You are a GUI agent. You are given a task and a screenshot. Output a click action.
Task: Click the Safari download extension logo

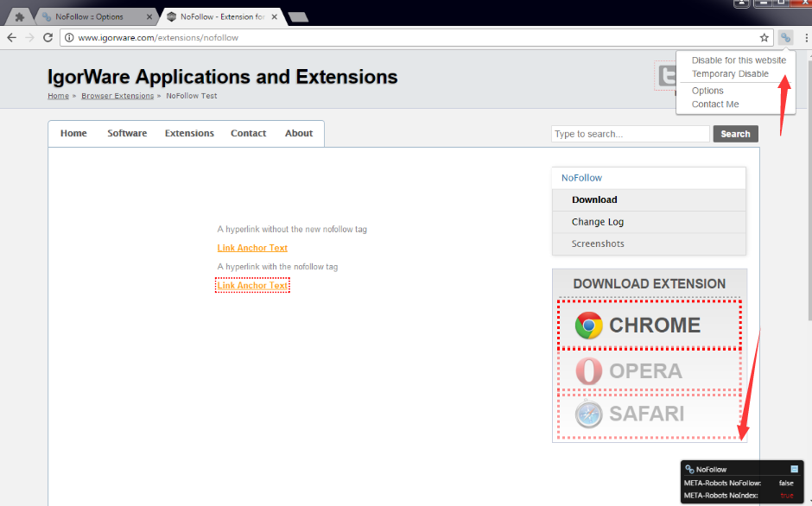tap(589, 414)
